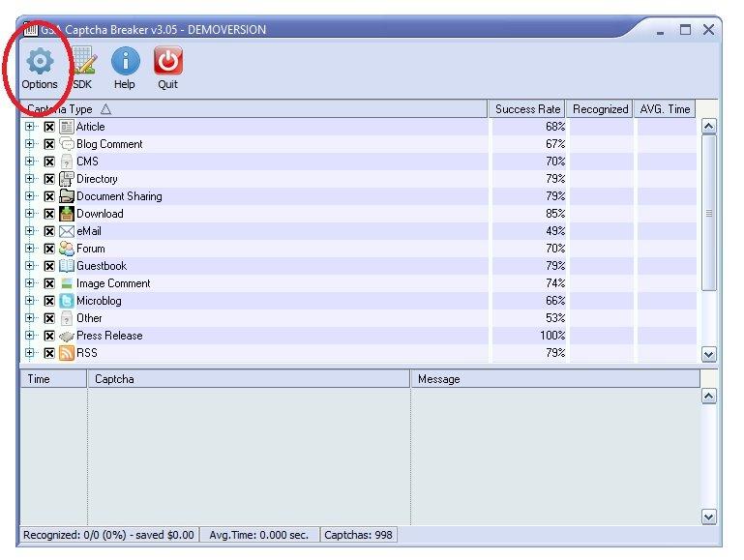The width and height of the screenshot is (744, 560).
Task: Toggle the Press Release checkbox
Action: [49, 336]
